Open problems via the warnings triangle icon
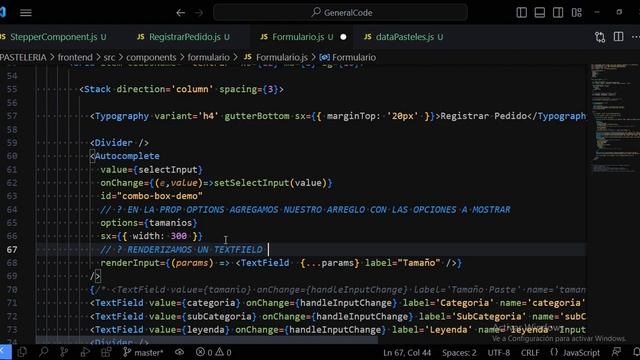 click(x=223, y=352)
